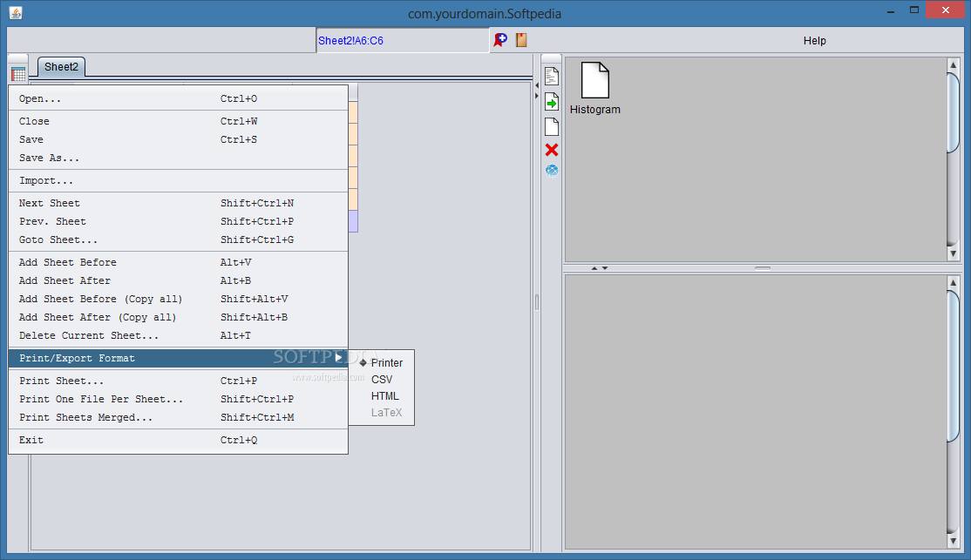This screenshot has width=971, height=560.
Task: Select Goto Sheet... menu entry
Action: [x=179, y=240]
